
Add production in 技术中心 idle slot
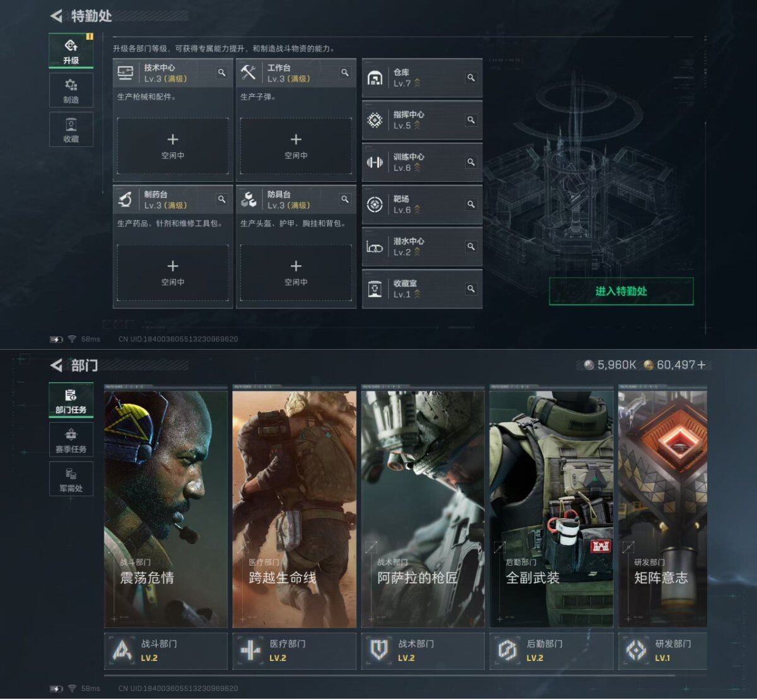[172, 146]
